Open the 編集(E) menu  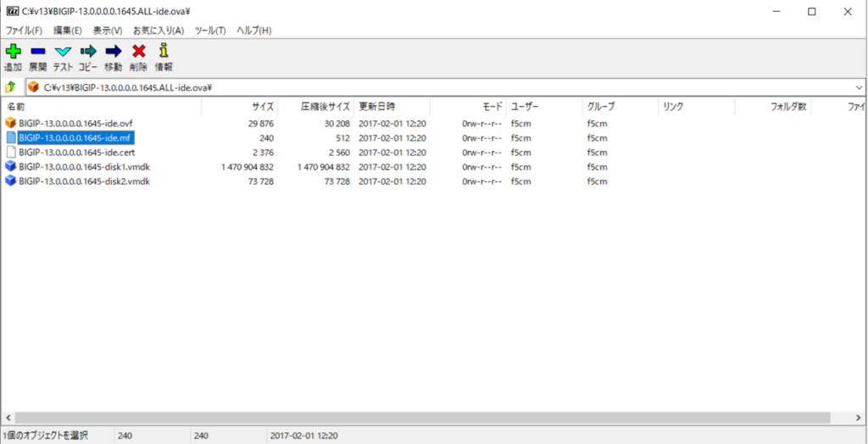pyautogui.click(x=68, y=31)
